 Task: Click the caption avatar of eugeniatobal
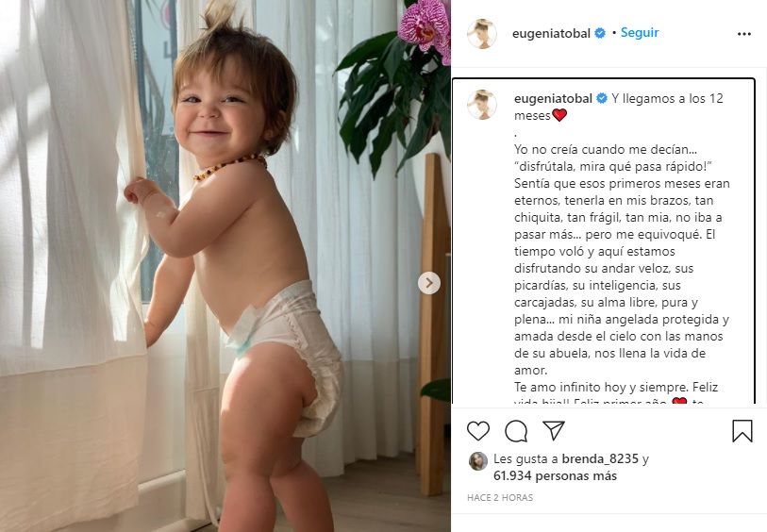(482, 105)
